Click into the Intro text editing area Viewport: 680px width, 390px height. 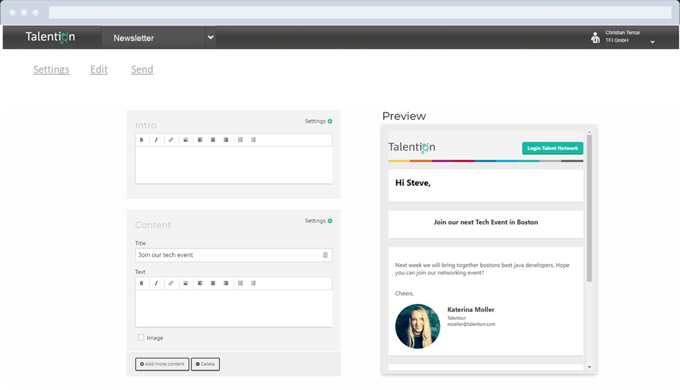pos(234,165)
